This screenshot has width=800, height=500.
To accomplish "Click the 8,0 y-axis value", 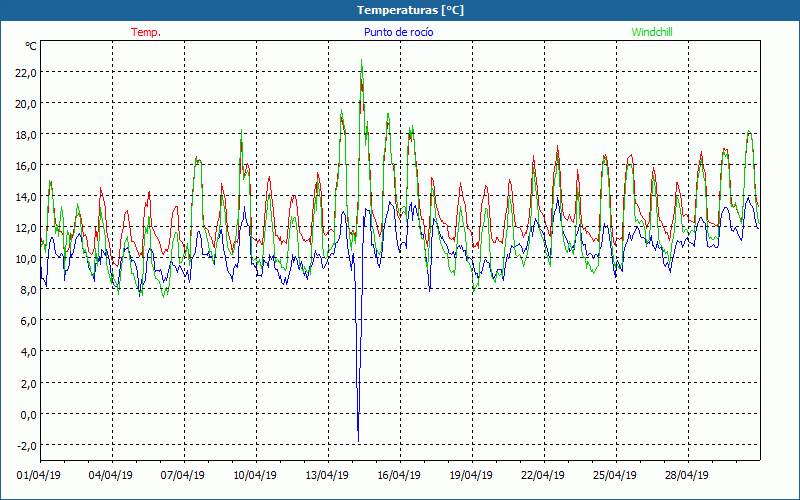I will (x=29, y=290).
